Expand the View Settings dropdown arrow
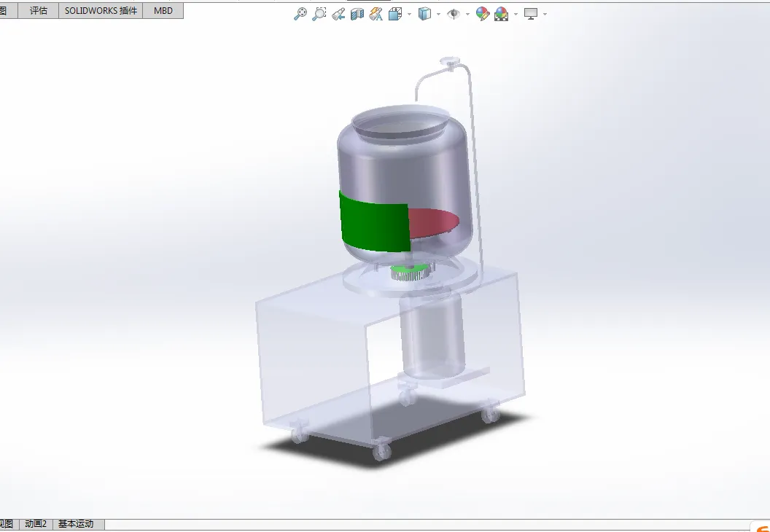This screenshot has width=770, height=532. click(x=545, y=15)
